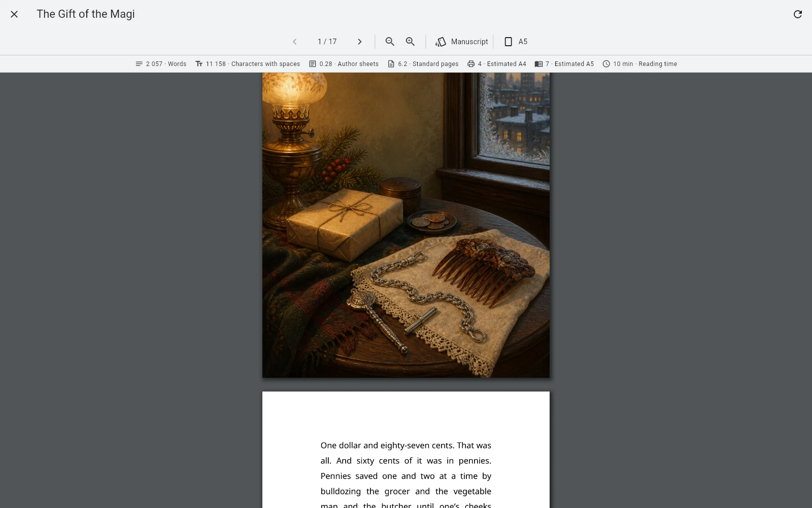
Task: Select the 6.2 Standard pages value
Action: (428, 64)
